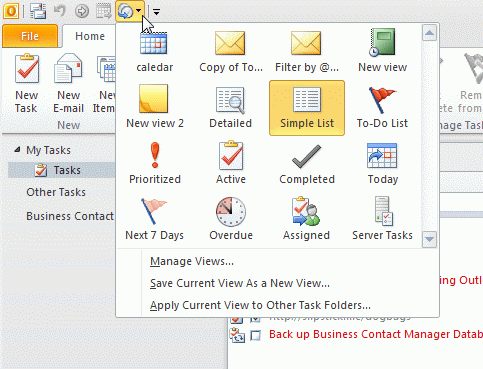The image size is (483, 369).
Task: Show Completed tasks view
Action: (x=307, y=163)
